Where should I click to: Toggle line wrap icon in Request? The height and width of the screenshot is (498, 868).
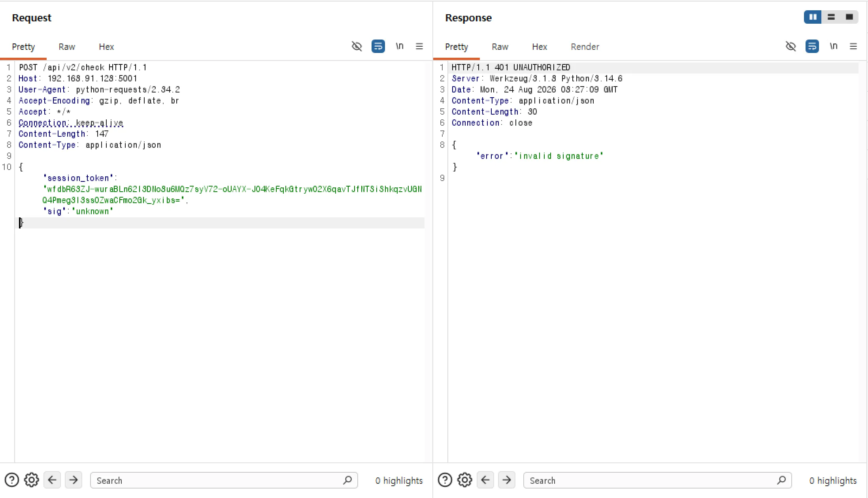(378, 46)
